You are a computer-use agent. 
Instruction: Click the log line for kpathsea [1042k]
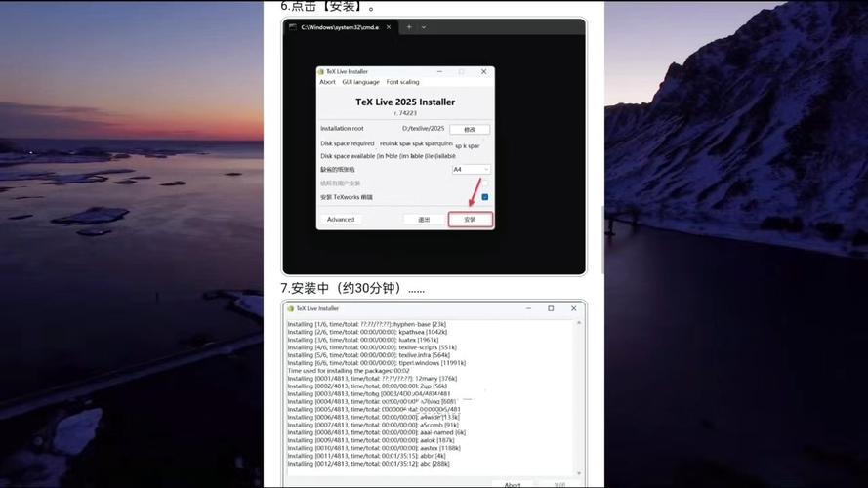[367, 332]
